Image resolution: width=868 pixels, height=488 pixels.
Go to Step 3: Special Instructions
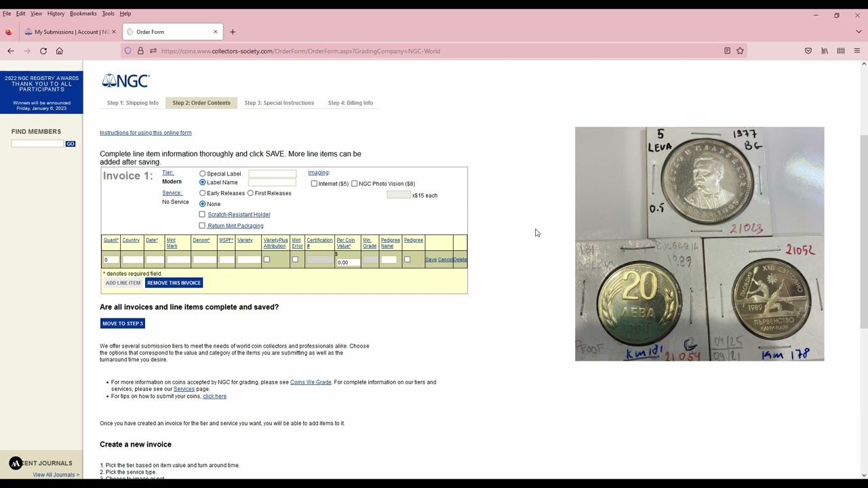point(279,103)
